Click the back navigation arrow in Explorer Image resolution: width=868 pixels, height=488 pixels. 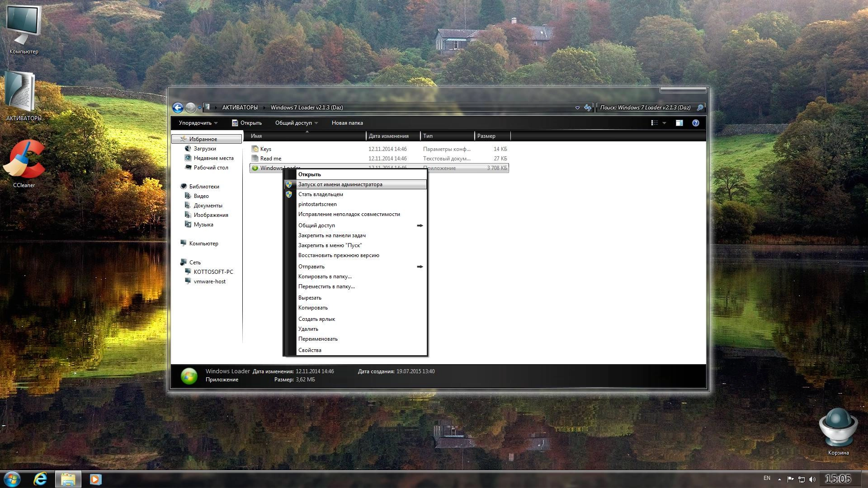point(178,108)
